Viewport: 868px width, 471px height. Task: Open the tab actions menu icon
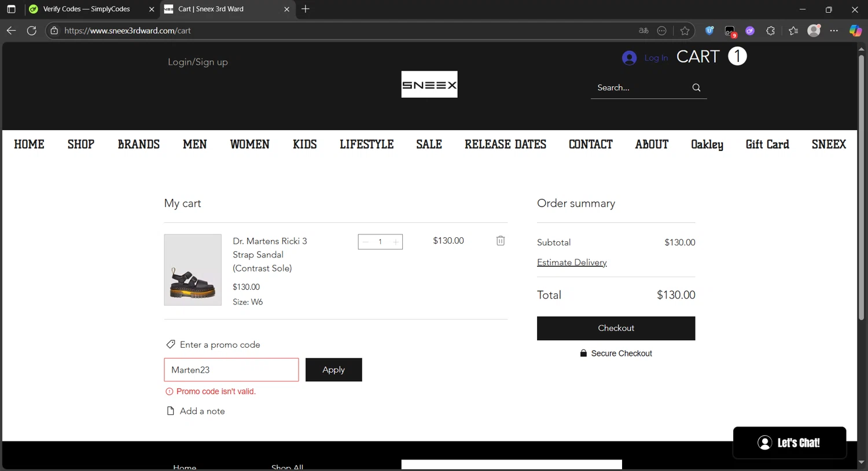11,9
